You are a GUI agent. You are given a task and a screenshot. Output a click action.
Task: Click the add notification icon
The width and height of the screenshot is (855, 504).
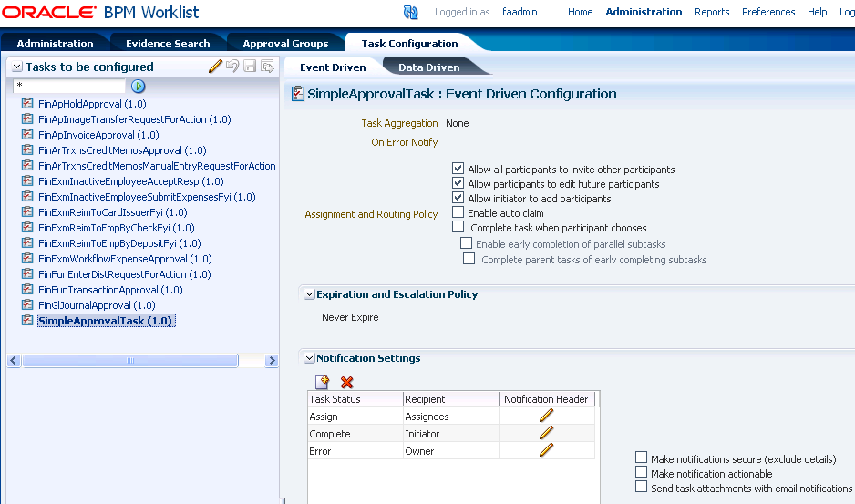pos(323,382)
